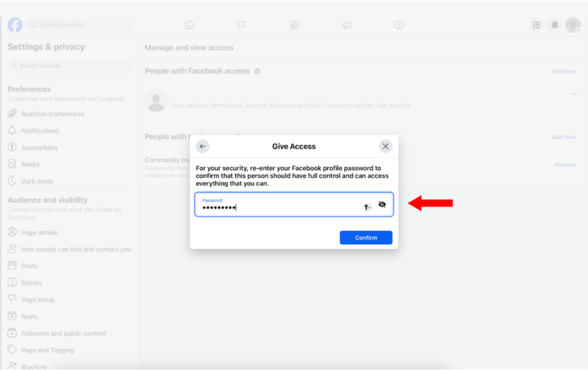Click the Page and Tagging tag icon
This screenshot has height=370, width=588.
tap(12, 350)
